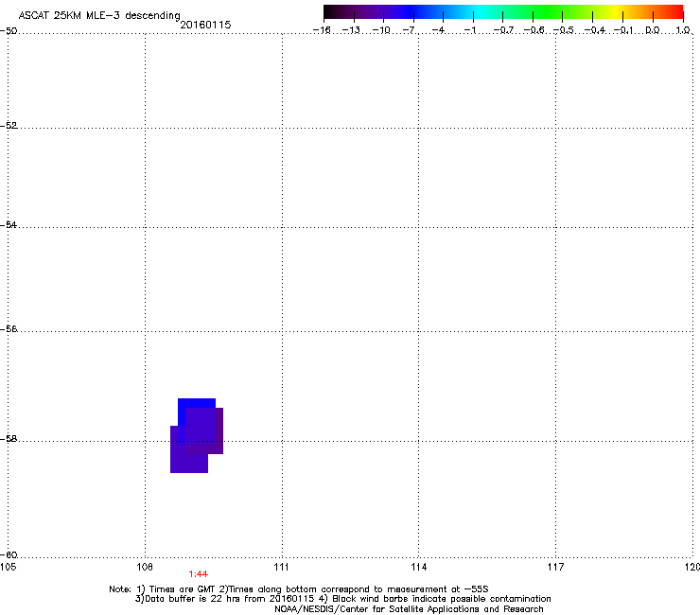Click color bar label "-13"
The width and height of the screenshot is (700, 615).
[x=351, y=30]
